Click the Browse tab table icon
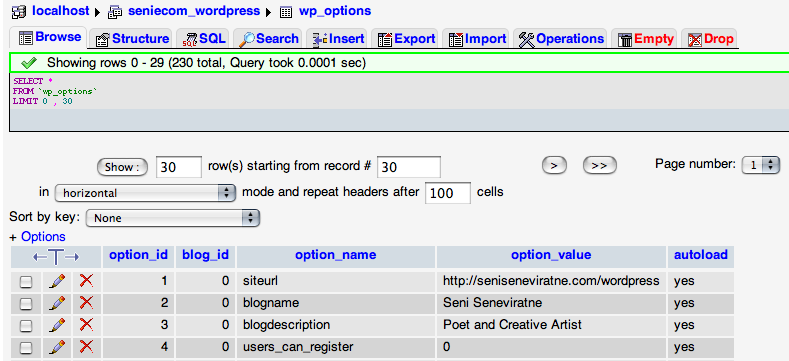This screenshot has height=361, width=789. point(26,38)
